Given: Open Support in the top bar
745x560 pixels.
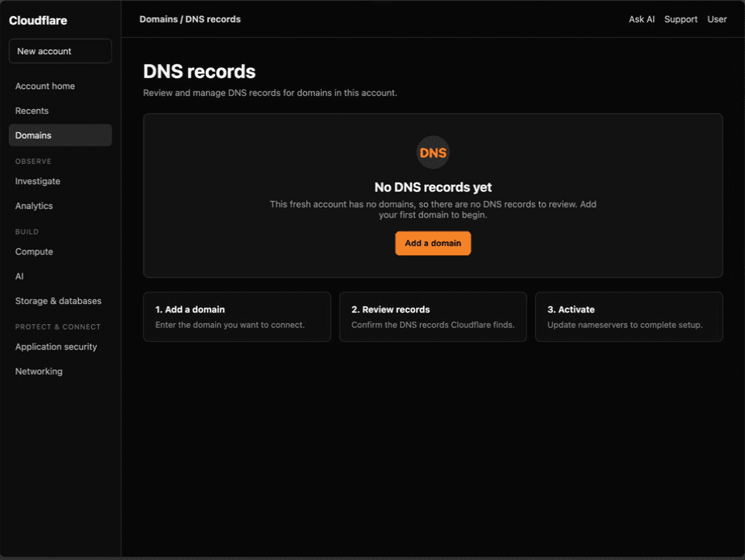Looking at the screenshot, I should coord(680,19).
